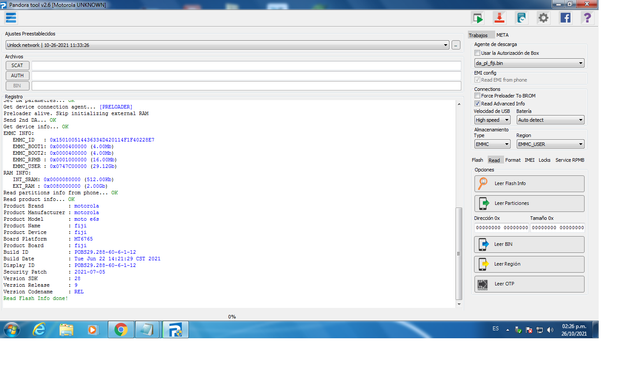Click the log scroll down arrow
The height and width of the screenshot is (386, 640).
click(x=459, y=304)
